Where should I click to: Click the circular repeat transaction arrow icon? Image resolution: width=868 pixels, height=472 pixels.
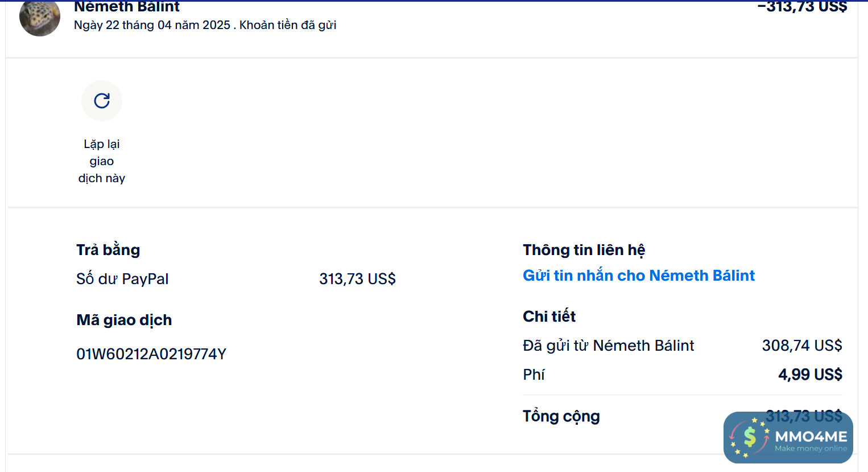point(102,101)
